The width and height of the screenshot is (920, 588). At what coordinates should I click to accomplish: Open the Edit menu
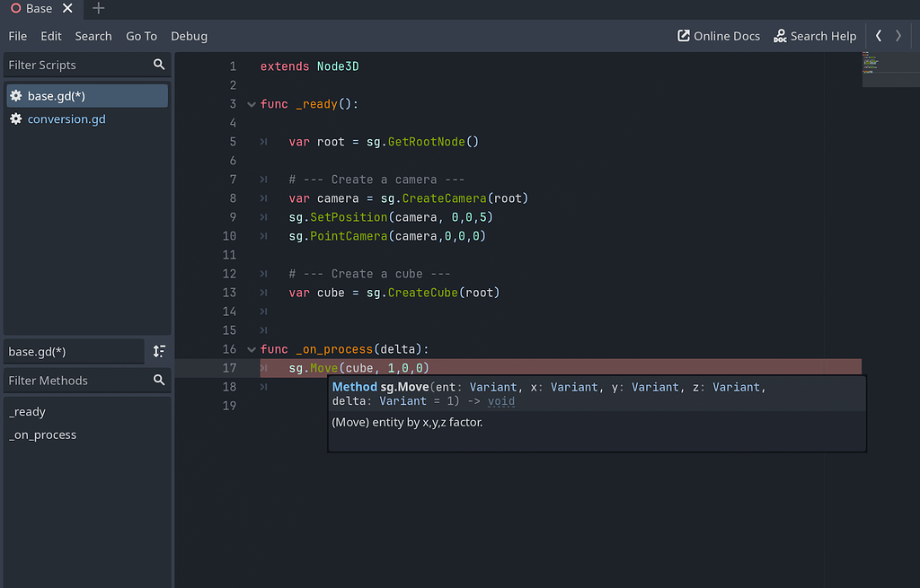point(51,36)
